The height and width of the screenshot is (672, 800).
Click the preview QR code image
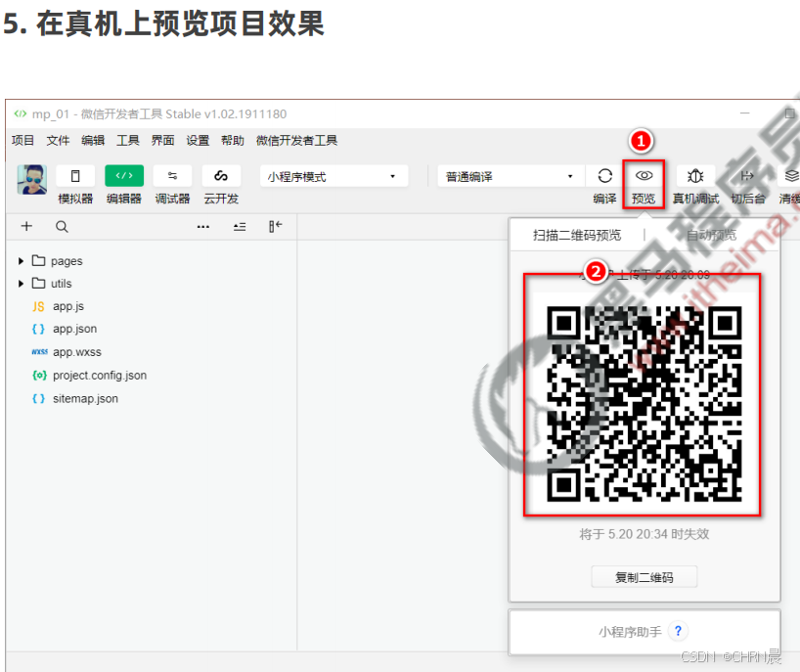(x=644, y=404)
